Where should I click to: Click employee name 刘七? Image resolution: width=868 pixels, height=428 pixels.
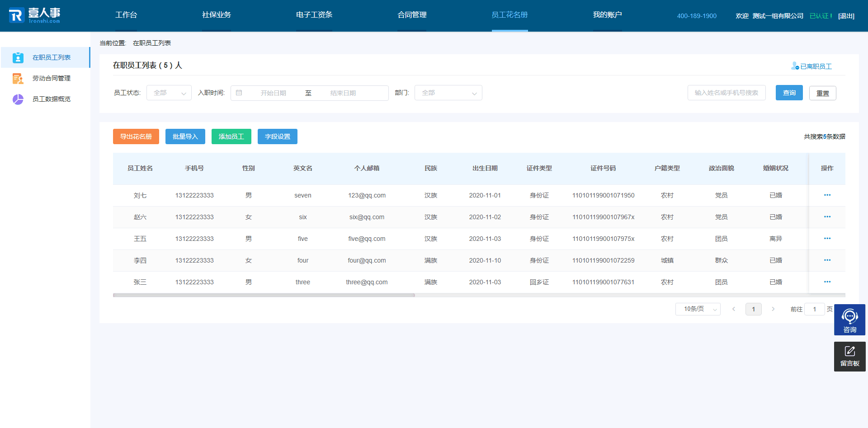pos(140,195)
